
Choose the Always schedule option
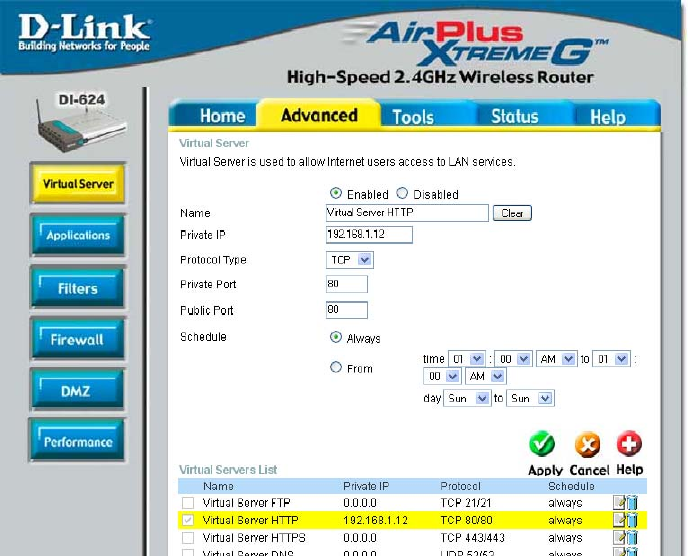click(x=336, y=337)
